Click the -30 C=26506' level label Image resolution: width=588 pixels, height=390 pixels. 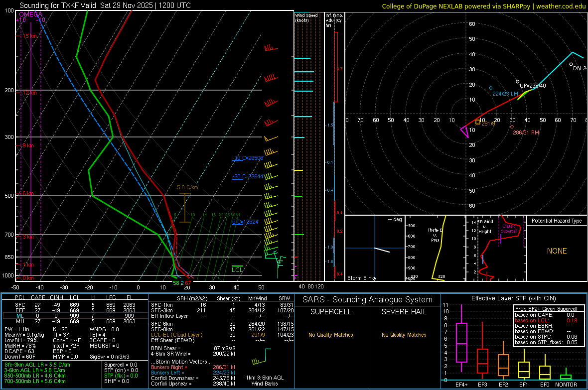(x=248, y=158)
